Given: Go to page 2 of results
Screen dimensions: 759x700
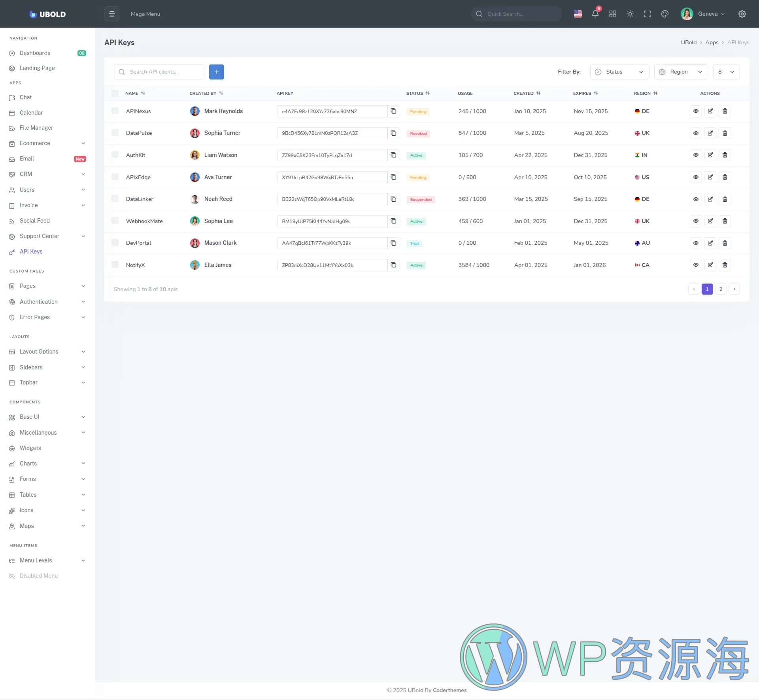Looking at the screenshot, I should tap(721, 289).
